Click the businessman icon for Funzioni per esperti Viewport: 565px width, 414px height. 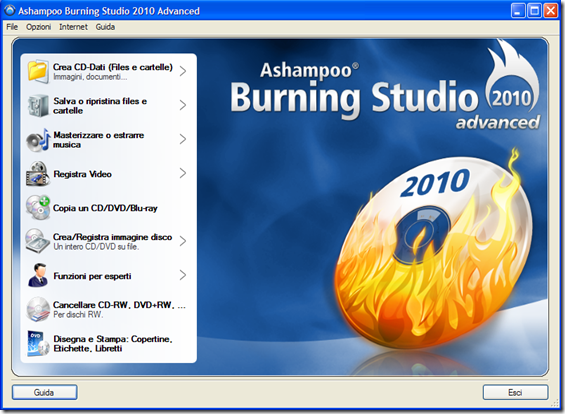(38, 275)
